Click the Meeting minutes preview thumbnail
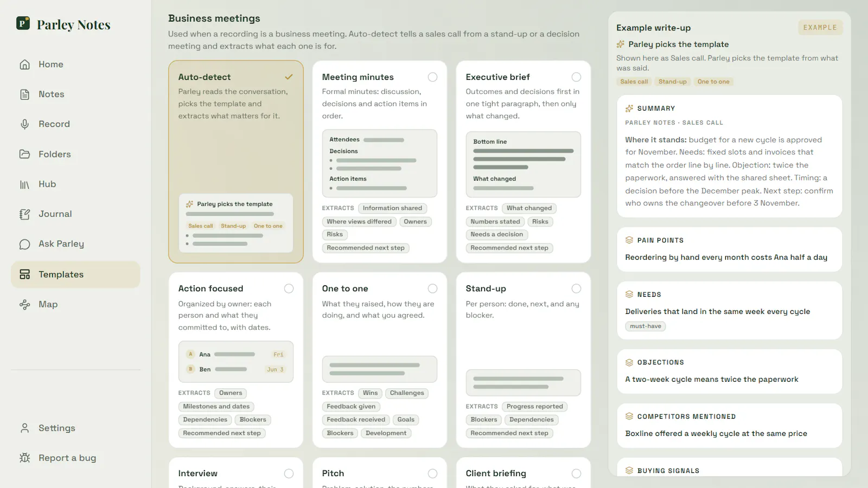The height and width of the screenshot is (488, 868). coord(380,163)
